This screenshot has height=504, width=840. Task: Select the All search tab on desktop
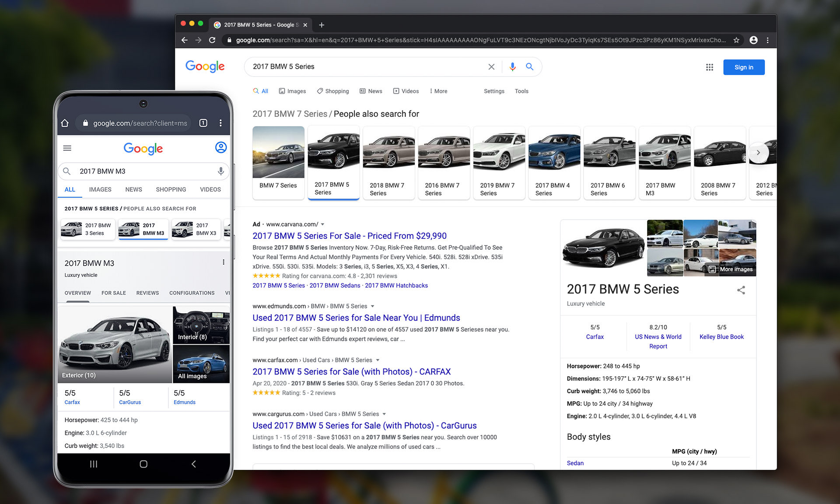261,91
